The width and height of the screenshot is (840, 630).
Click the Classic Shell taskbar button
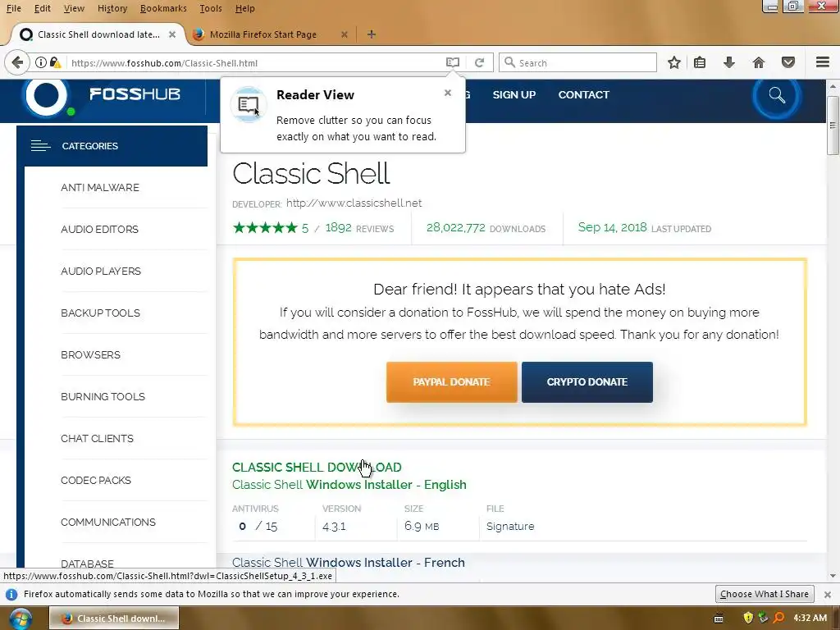pyautogui.click(x=114, y=619)
